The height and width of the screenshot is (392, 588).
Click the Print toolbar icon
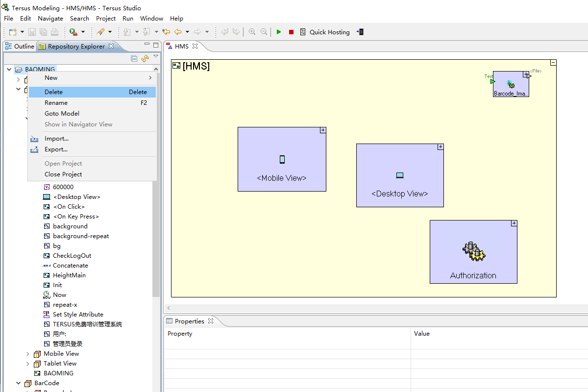(54, 32)
